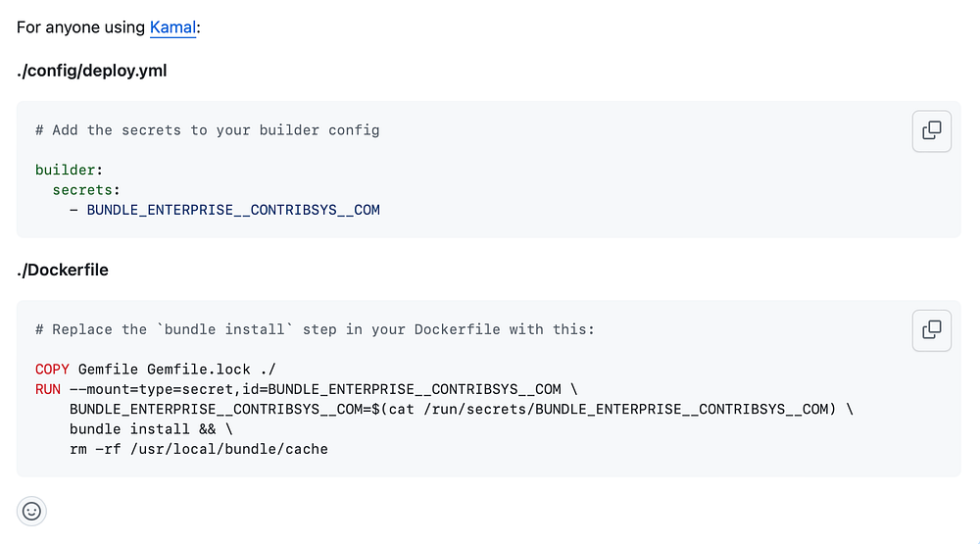The width and height of the screenshot is (980, 544).
Task: Click the ./config/deploy.yml heading
Action: (x=92, y=71)
